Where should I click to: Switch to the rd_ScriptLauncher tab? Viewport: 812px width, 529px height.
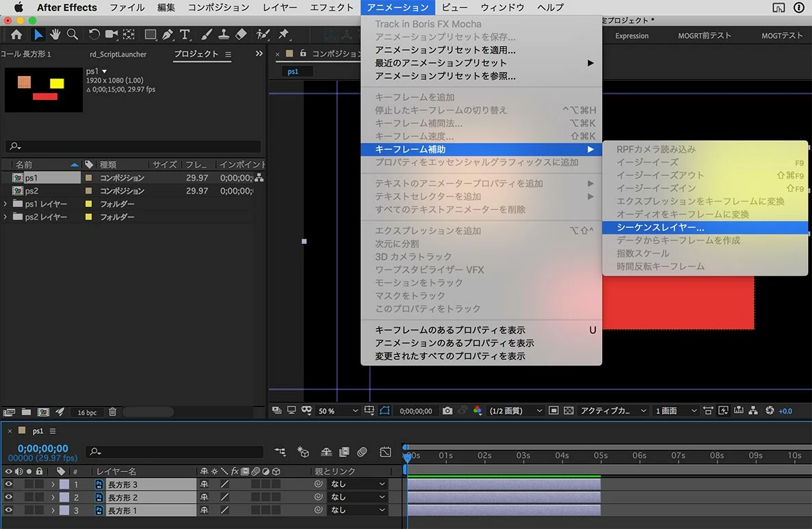(118, 54)
